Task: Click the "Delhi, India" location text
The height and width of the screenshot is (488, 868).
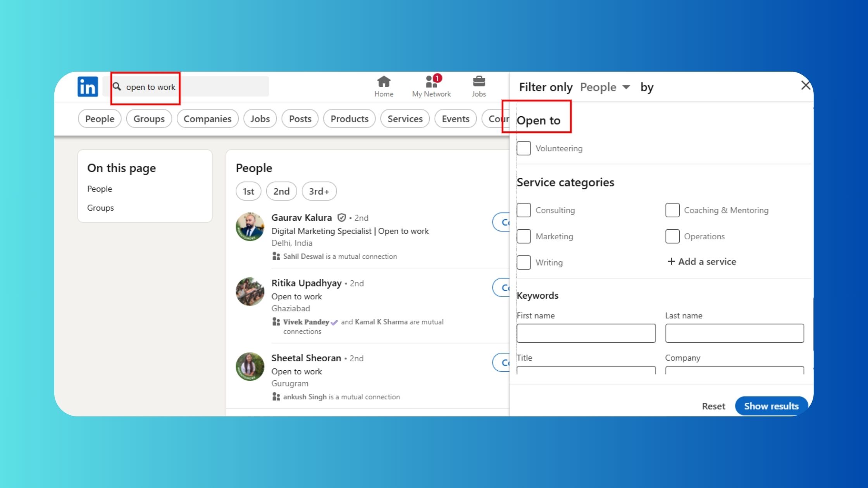Action: 292,243
